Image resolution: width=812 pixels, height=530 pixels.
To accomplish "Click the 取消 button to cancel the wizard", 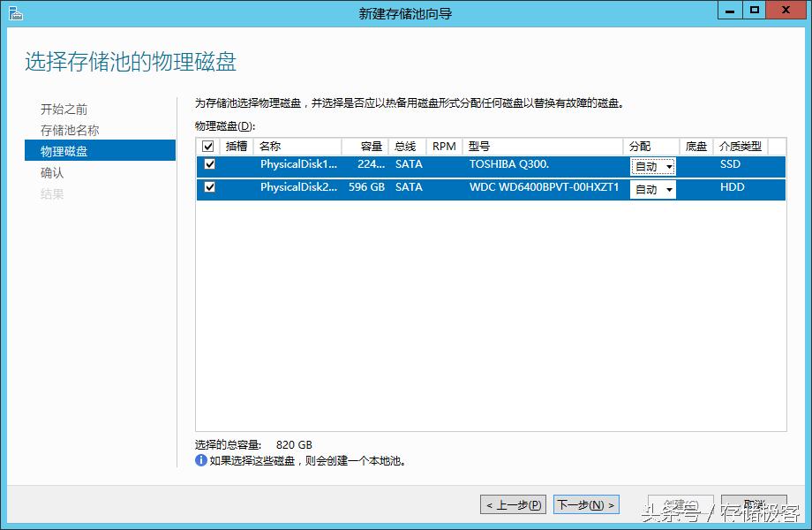I will 755,504.
